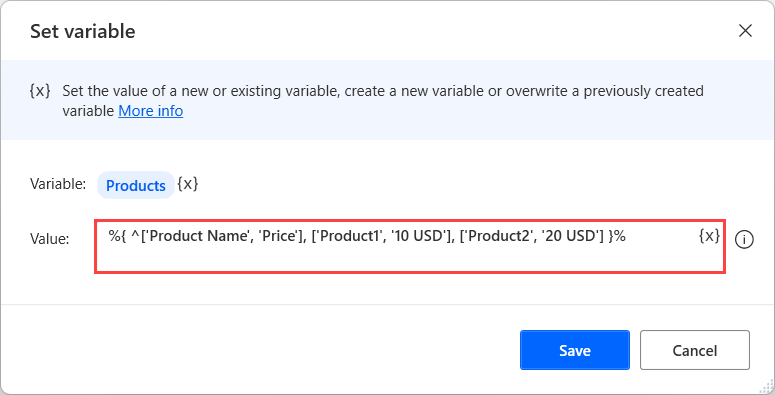775x395 pixels.
Task: Click the Value: field label
Action: pyautogui.click(x=49, y=239)
